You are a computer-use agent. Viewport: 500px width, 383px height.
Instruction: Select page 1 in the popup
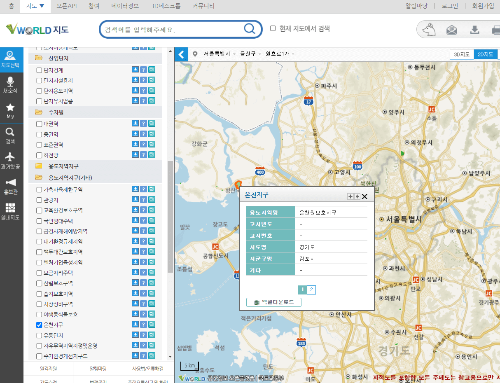tap(302, 289)
